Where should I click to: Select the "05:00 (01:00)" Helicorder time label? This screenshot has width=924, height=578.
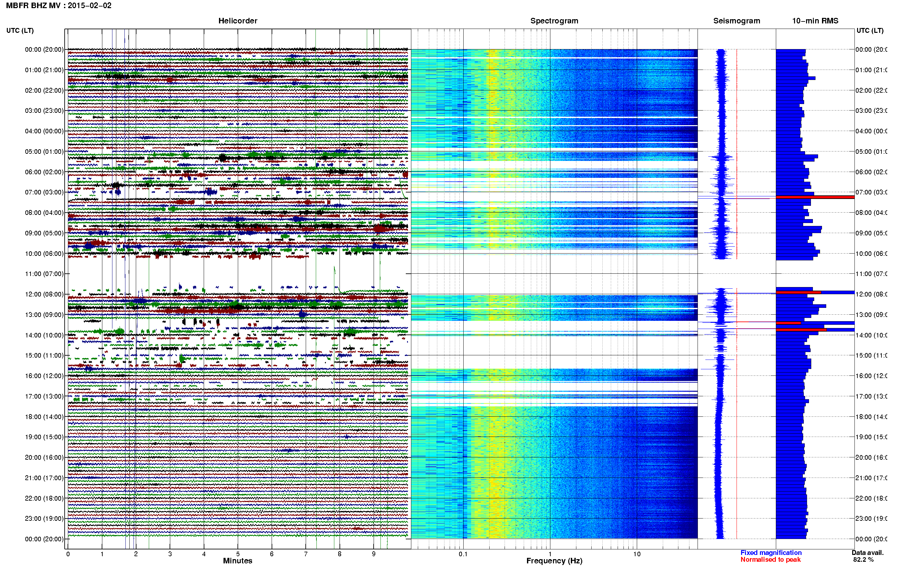[x=44, y=152]
